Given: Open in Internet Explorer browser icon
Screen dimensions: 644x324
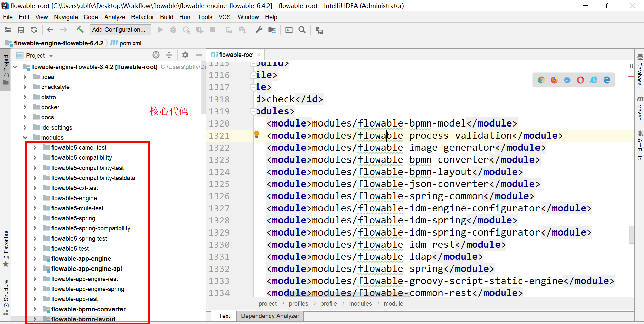Looking at the screenshot, I should (x=594, y=80).
